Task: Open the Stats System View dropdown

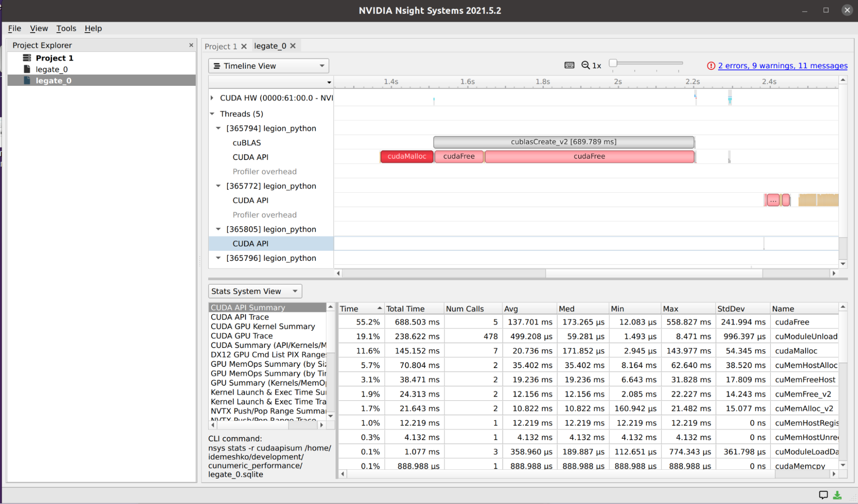Action: (x=255, y=291)
